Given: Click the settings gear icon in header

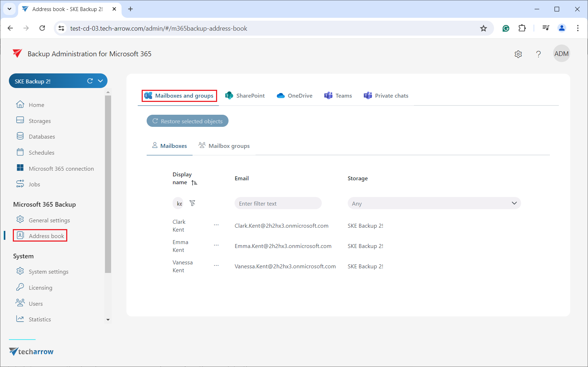Looking at the screenshot, I should (518, 54).
